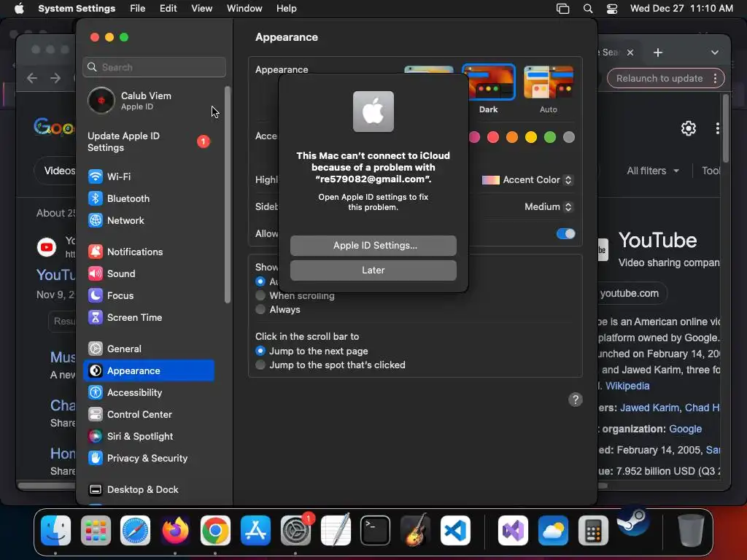Screen dimensions: 747x560
Task: Open Launchpad from the Dock
Action: [x=96, y=531]
